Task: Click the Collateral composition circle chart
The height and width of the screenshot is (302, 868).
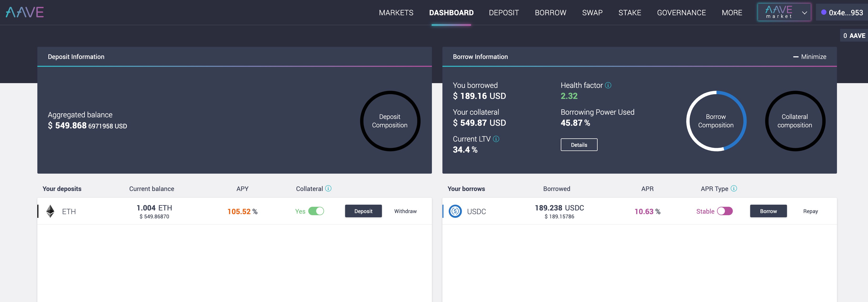Action: [795, 121]
